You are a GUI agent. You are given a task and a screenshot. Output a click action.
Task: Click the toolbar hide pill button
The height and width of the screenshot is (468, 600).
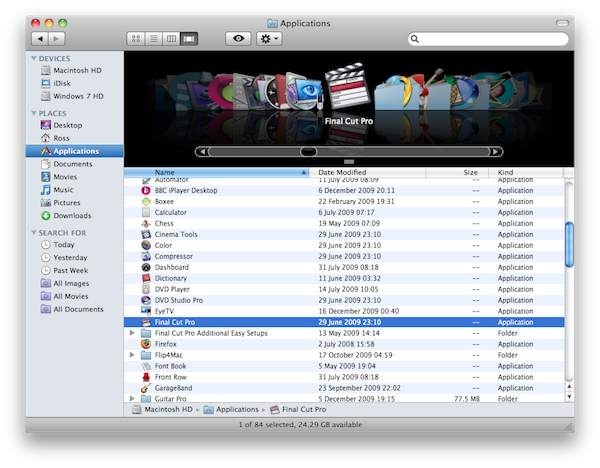(x=562, y=23)
